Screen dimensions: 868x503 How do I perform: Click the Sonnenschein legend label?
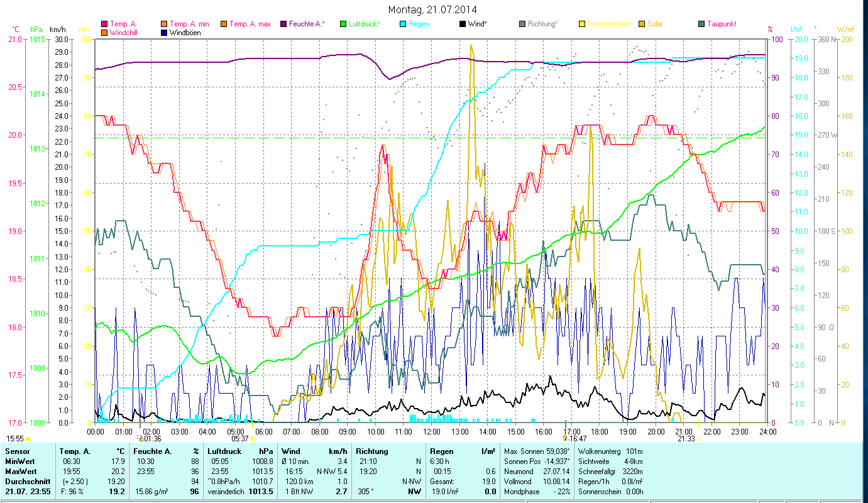pos(609,25)
